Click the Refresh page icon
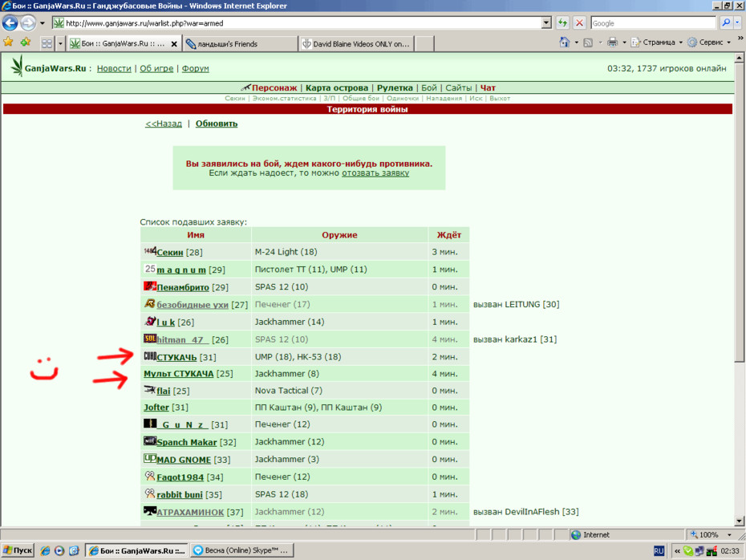Image resolution: width=746 pixels, height=560 pixels. click(x=563, y=22)
